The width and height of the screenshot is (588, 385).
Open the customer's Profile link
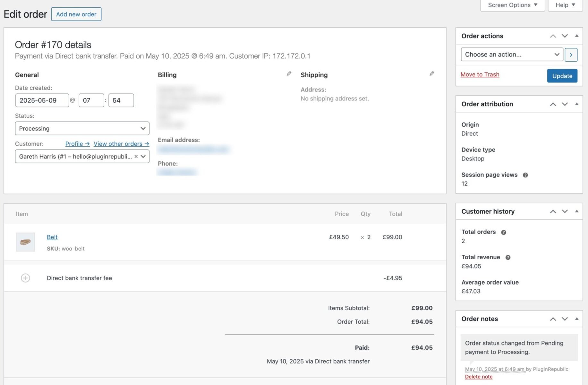[77, 144]
